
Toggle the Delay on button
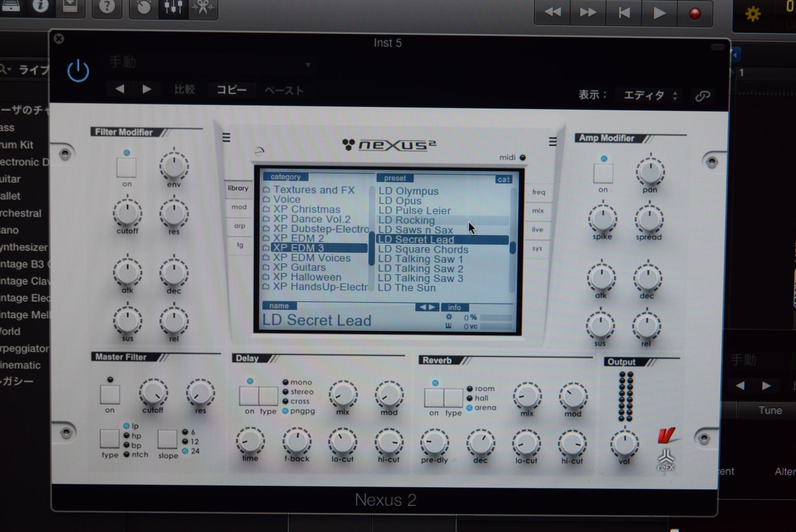click(249, 395)
